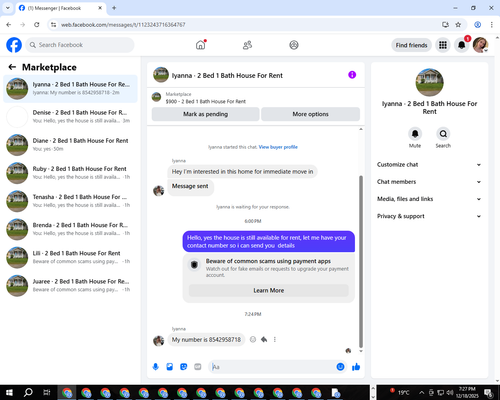500x400 pixels.
Task: Open Windows taskbar search
Action: click(28, 393)
